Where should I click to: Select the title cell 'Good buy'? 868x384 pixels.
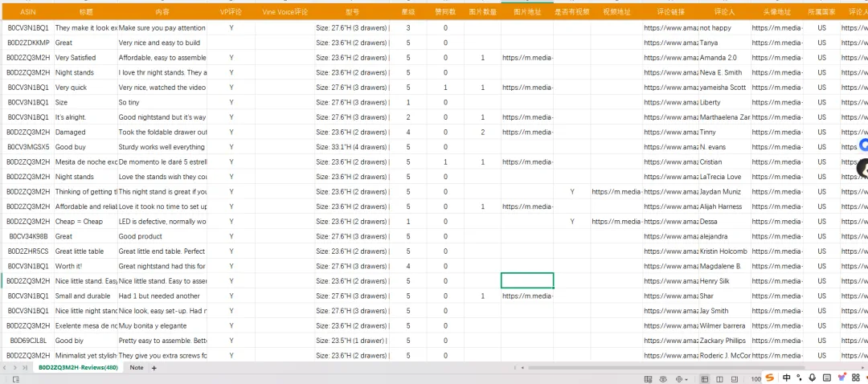85,147
